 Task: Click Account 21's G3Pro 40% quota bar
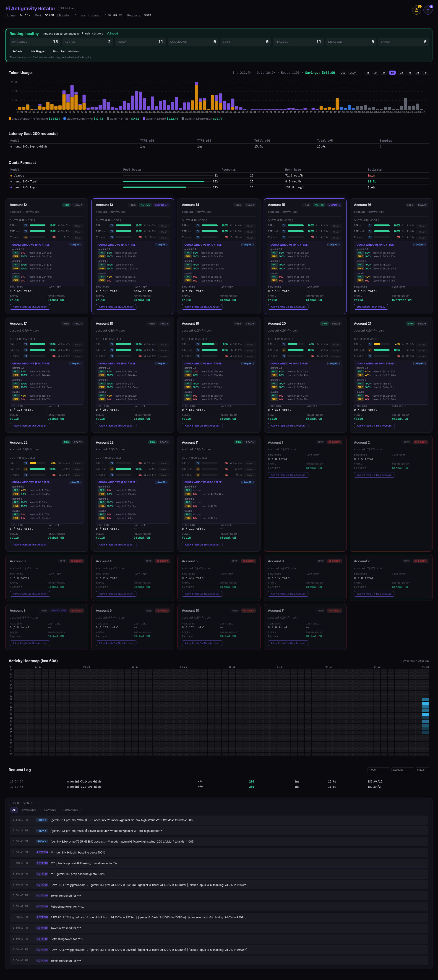[x=382, y=344]
